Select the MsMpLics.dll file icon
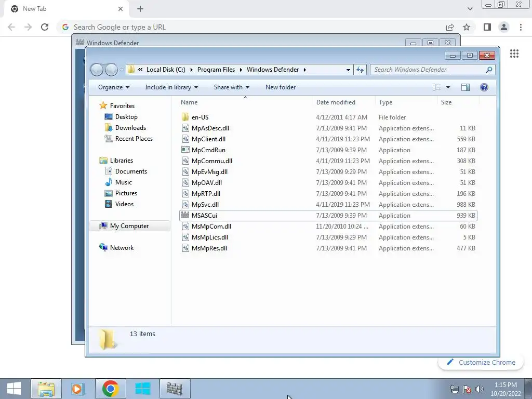This screenshot has width=532, height=399. [185, 237]
